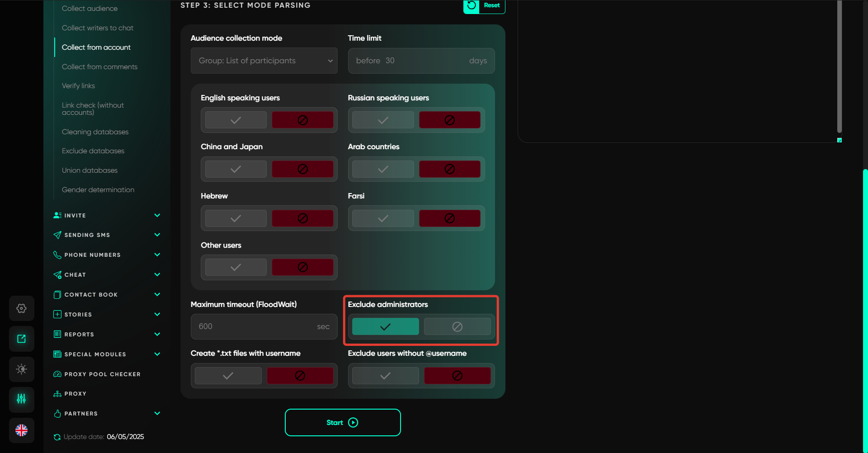The height and width of the screenshot is (453, 868).
Task: Click the refresh icon beside Update date
Action: point(57,437)
